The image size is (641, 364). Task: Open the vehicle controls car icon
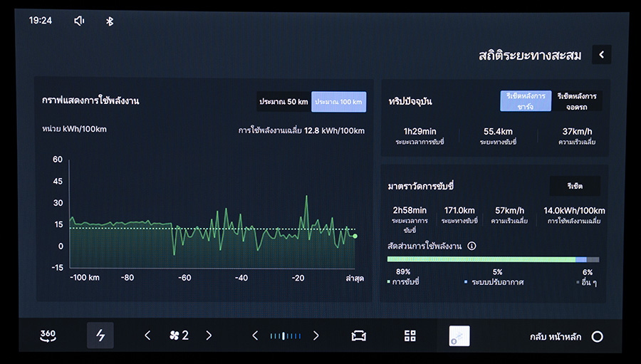[358, 336]
